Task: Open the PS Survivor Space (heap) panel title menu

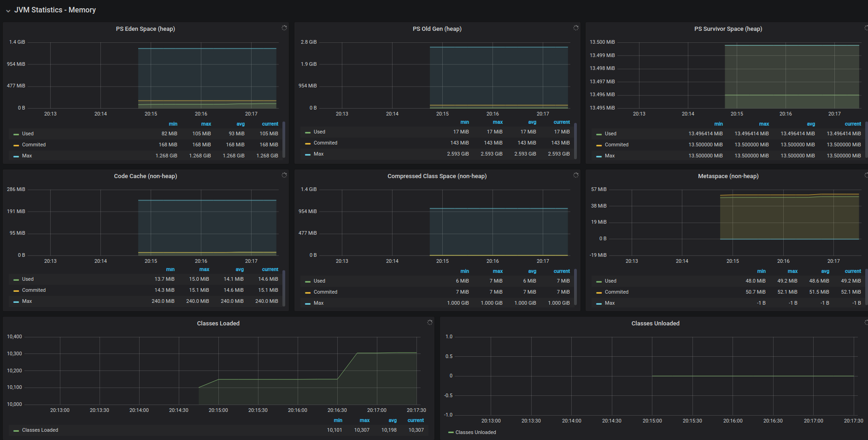Action: click(728, 29)
